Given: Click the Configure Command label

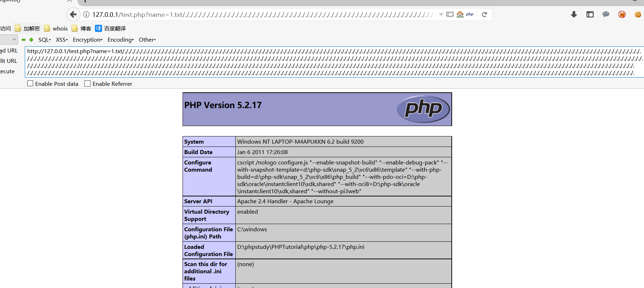Looking at the screenshot, I should tap(198, 166).
